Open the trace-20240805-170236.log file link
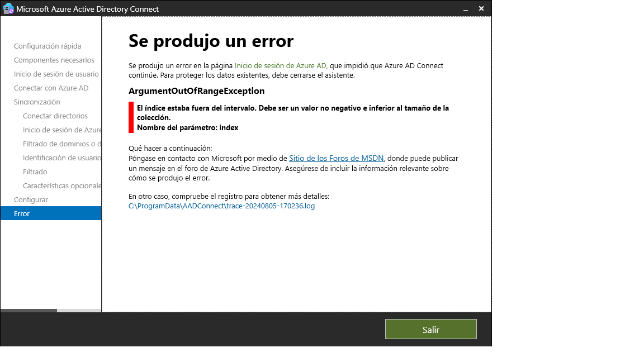 click(222, 206)
